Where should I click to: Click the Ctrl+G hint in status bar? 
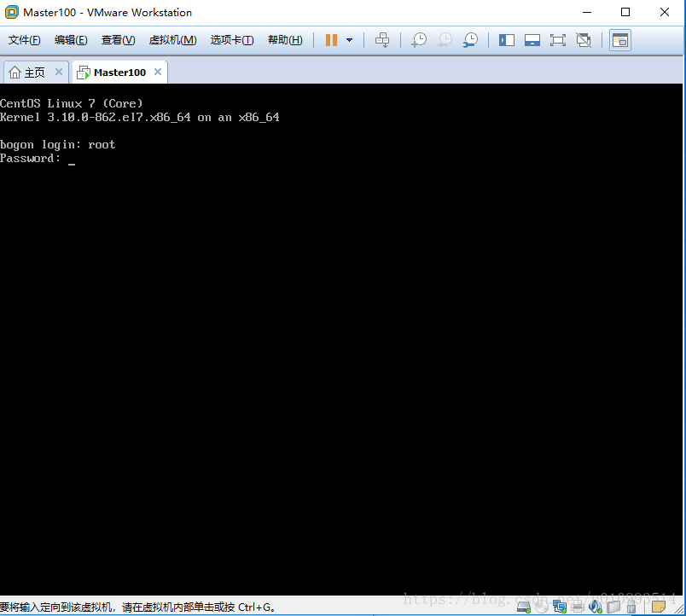pyautogui.click(x=255, y=607)
